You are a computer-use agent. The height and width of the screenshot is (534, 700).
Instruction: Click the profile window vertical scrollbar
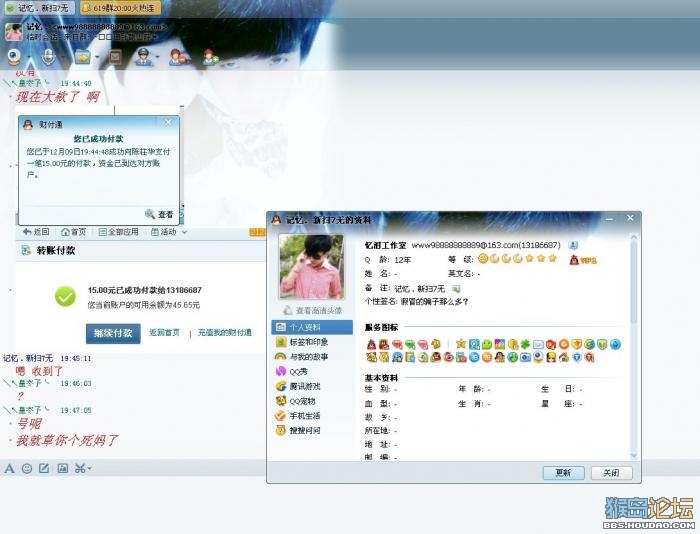pyautogui.click(x=633, y=282)
